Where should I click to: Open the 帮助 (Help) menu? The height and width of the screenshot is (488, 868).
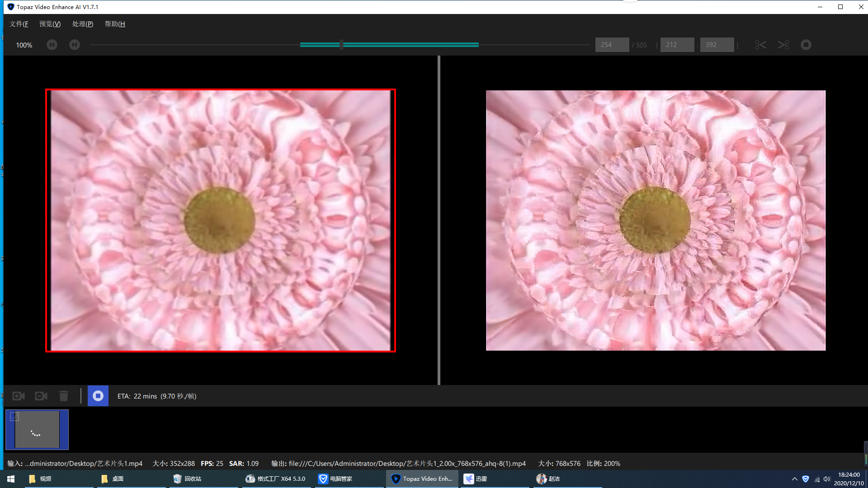(115, 24)
